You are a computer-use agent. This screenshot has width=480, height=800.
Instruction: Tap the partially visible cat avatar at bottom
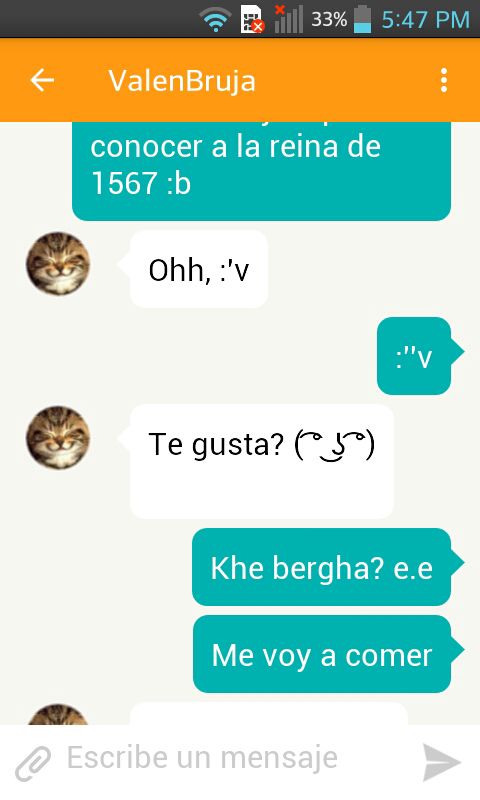pyautogui.click(x=58, y=714)
